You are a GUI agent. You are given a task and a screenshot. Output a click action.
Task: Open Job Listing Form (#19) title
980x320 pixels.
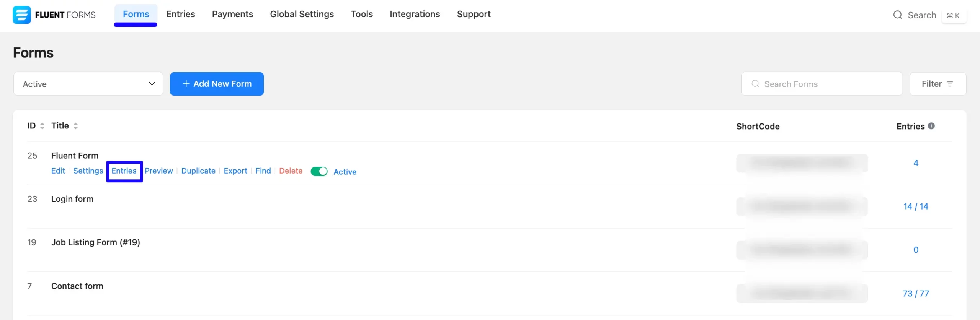[x=96, y=242]
